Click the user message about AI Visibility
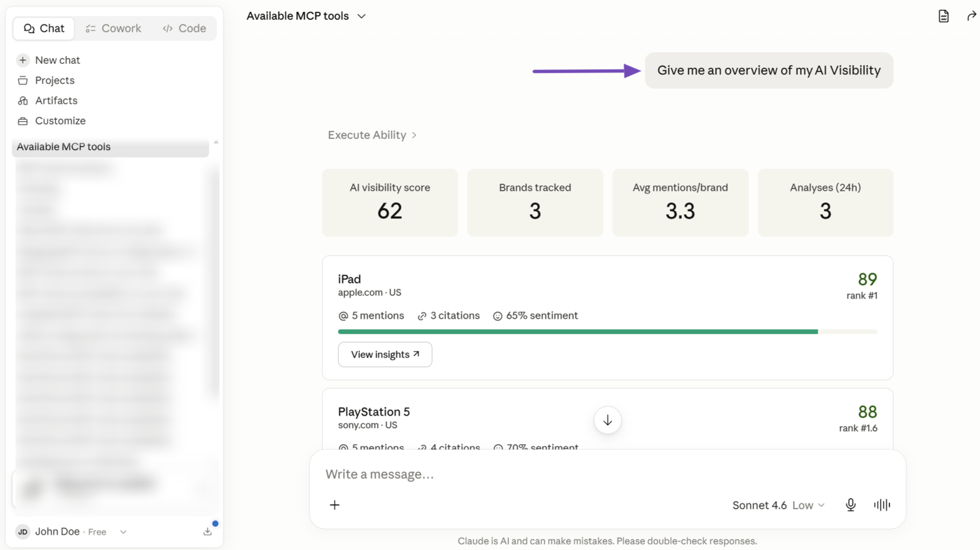The height and width of the screenshot is (550, 980). (x=769, y=70)
